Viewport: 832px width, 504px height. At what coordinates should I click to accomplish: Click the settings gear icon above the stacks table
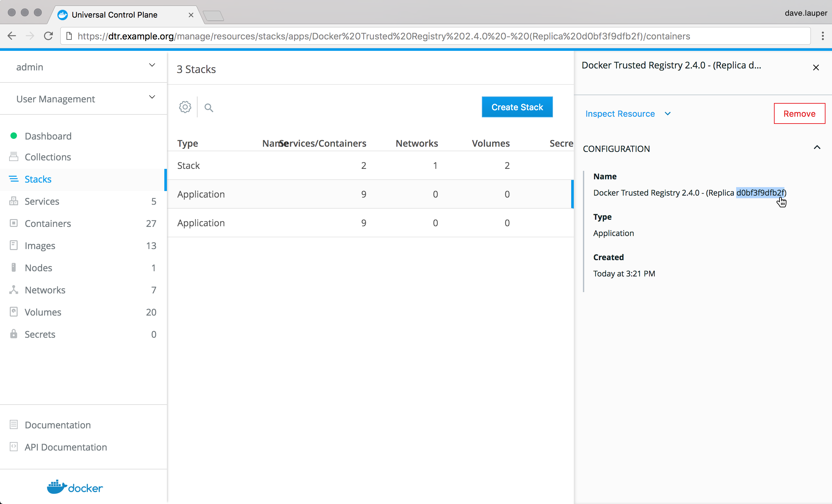[x=185, y=107]
